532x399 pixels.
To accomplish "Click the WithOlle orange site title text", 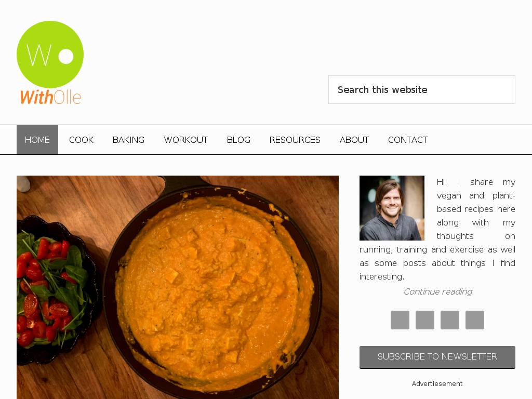I will [x=50, y=97].
